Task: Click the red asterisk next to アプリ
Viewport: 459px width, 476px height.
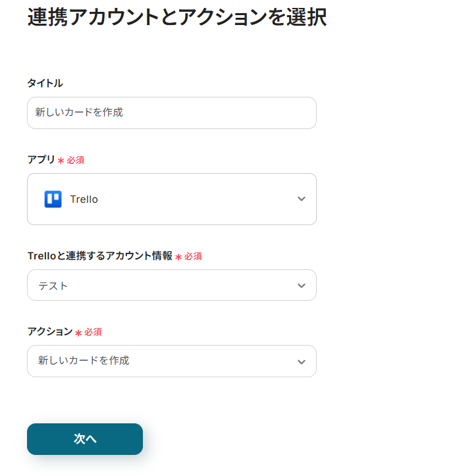Action: click(61, 161)
